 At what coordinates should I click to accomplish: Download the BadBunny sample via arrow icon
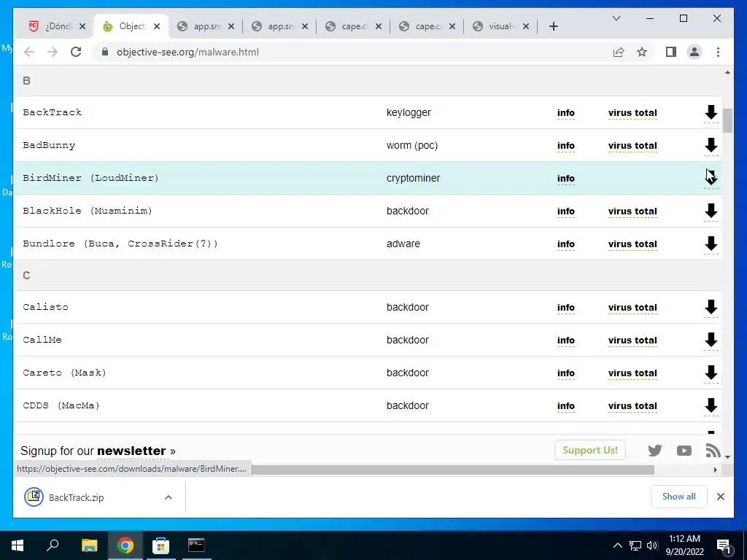pos(711,145)
